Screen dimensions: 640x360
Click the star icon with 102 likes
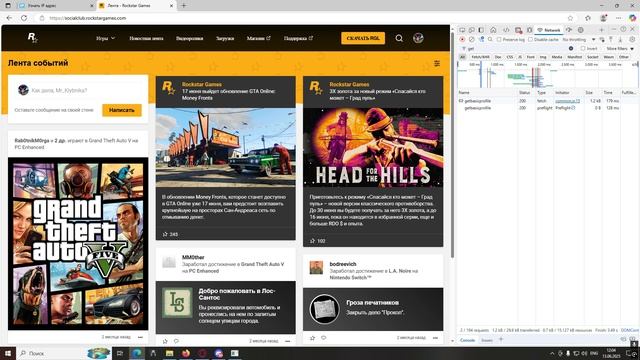313,241
